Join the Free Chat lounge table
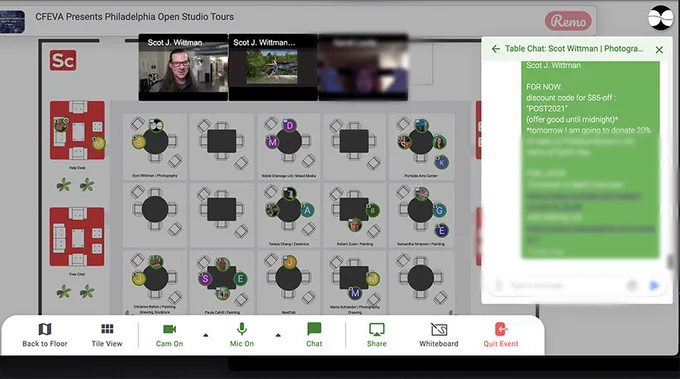The image size is (680, 379). point(77,237)
